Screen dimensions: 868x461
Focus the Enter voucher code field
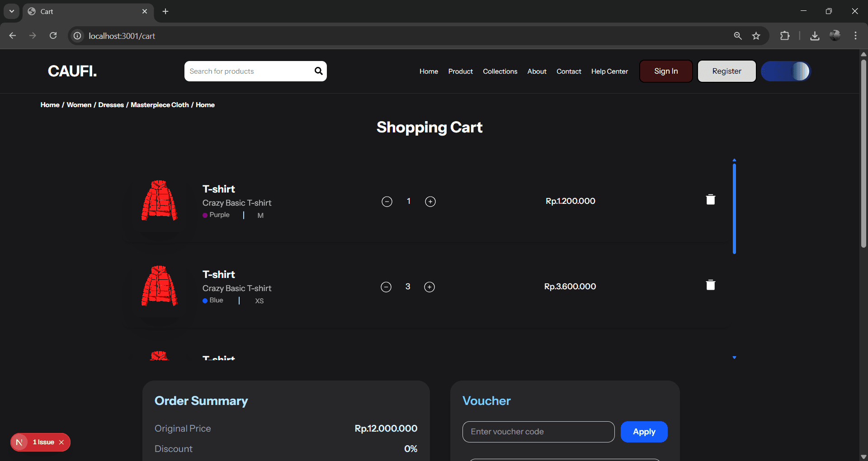[x=538, y=432]
